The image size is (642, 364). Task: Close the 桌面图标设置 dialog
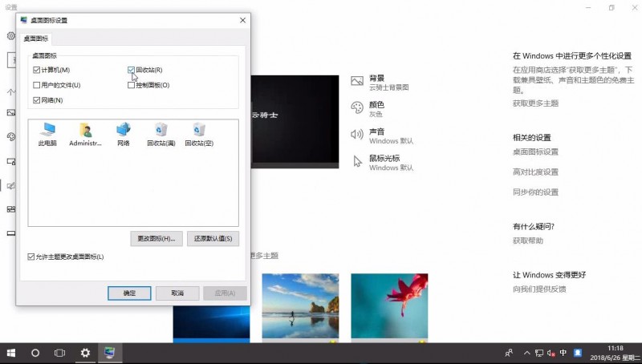click(243, 20)
